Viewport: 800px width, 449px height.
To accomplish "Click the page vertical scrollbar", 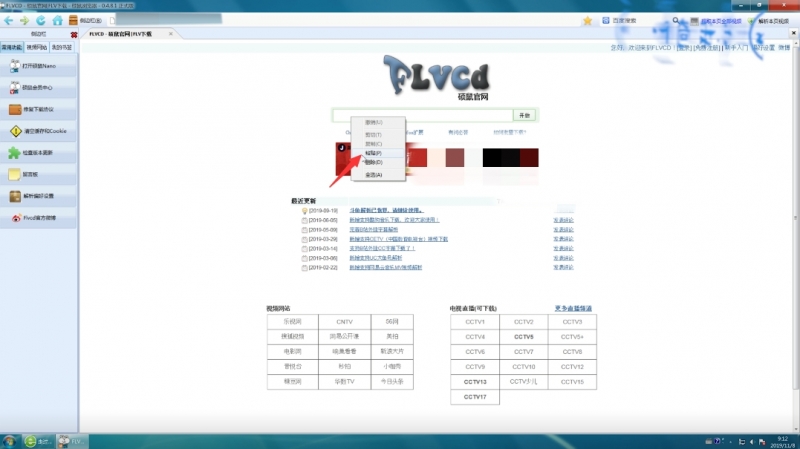I will (x=796, y=219).
